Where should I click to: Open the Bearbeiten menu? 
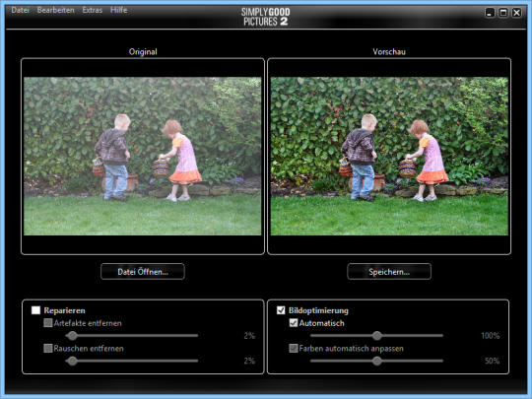[55, 10]
